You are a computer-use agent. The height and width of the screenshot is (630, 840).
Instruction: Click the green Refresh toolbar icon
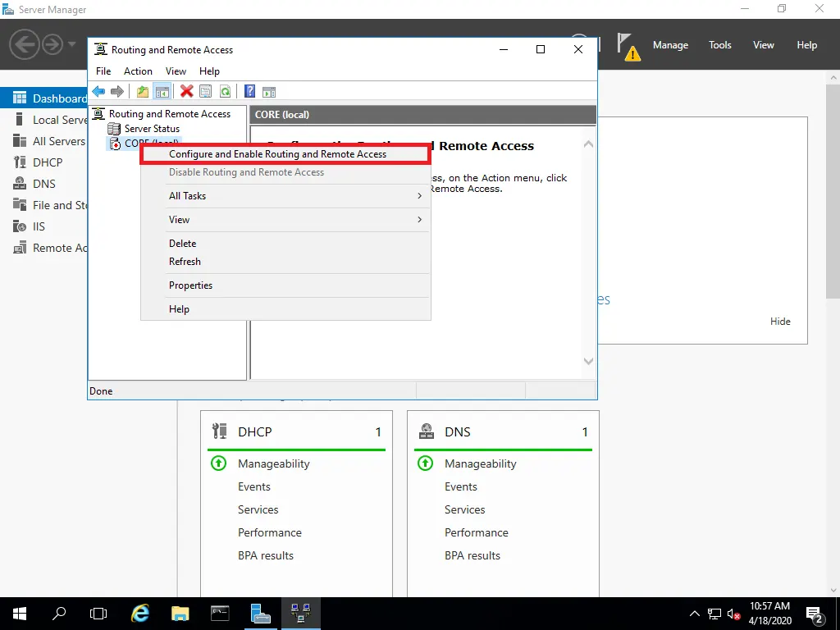[x=225, y=92]
